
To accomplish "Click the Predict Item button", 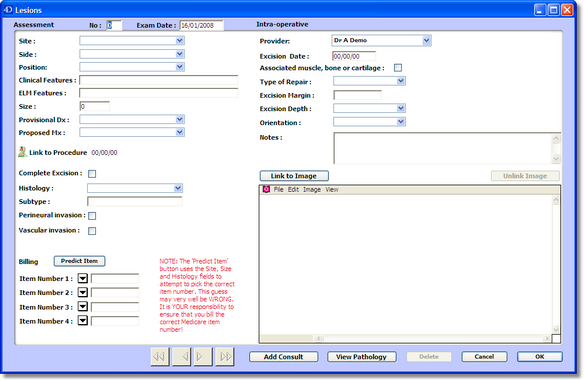I will 79,261.
